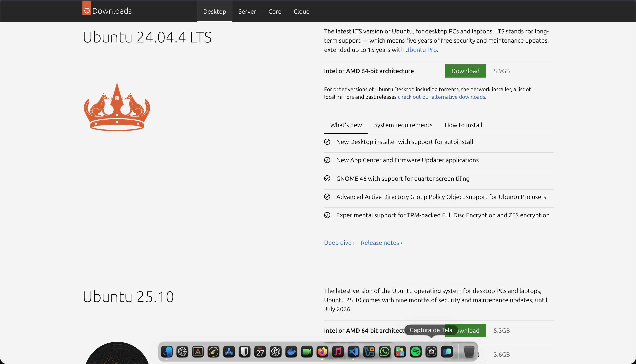Open WhatsApp from the dock
636x364 pixels.
point(384,352)
